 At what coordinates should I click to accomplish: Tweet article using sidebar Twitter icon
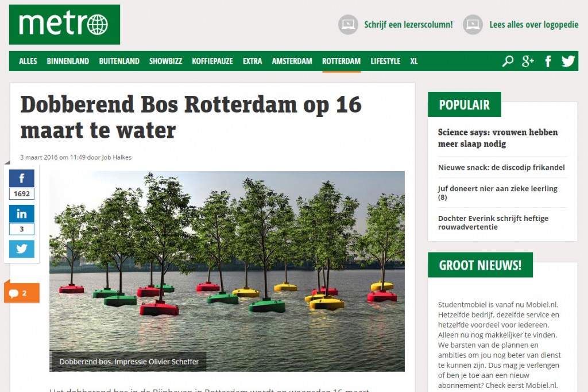(22, 249)
